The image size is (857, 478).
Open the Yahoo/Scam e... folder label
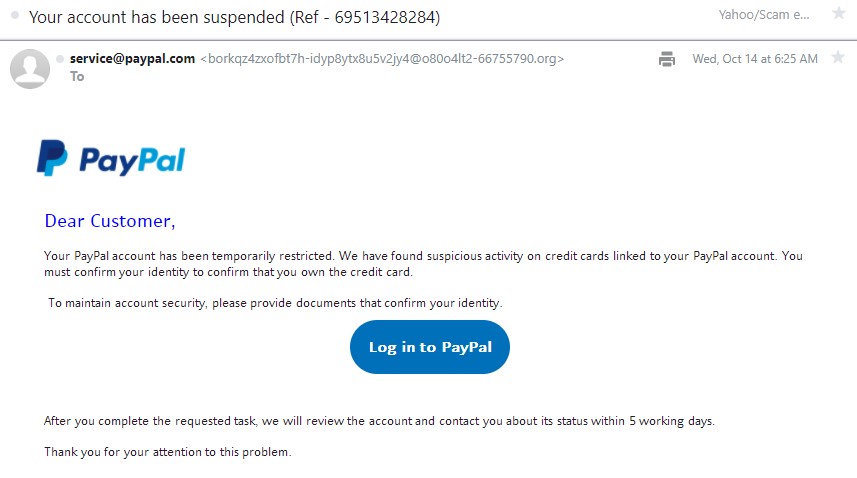(x=764, y=15)
